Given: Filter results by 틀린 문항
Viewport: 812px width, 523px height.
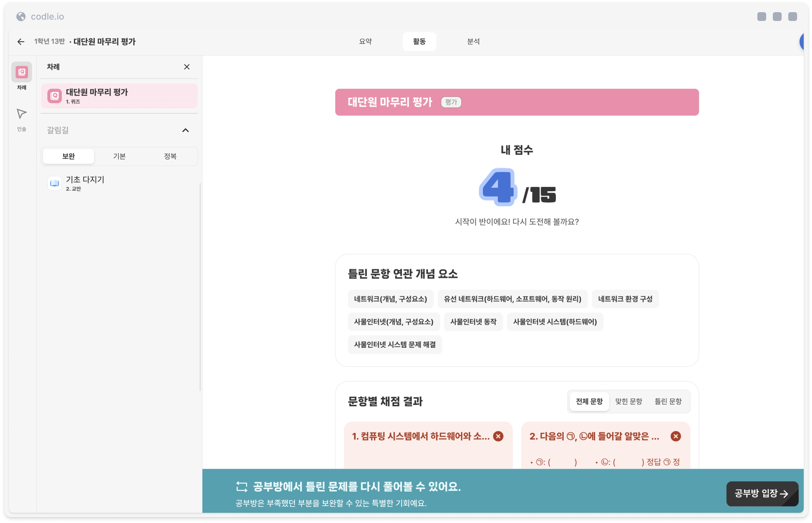Looking at the screenshot, I should (x=668, y=401).
